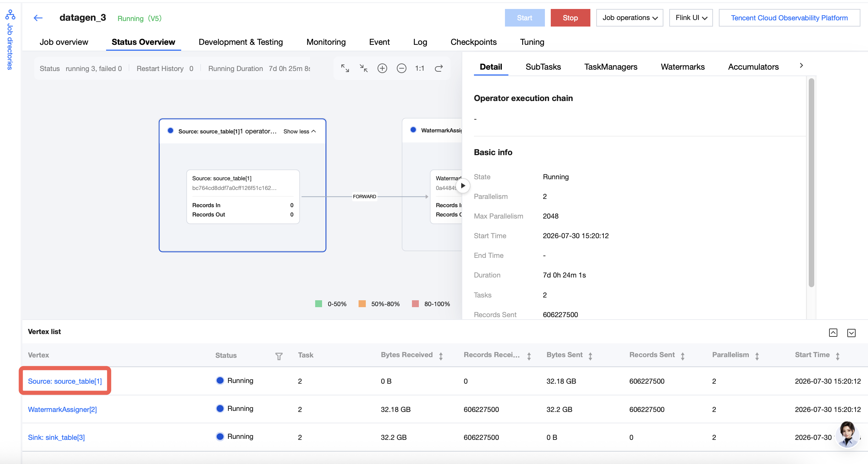Zoom out the job graph with minus icon

pos(402,68)
